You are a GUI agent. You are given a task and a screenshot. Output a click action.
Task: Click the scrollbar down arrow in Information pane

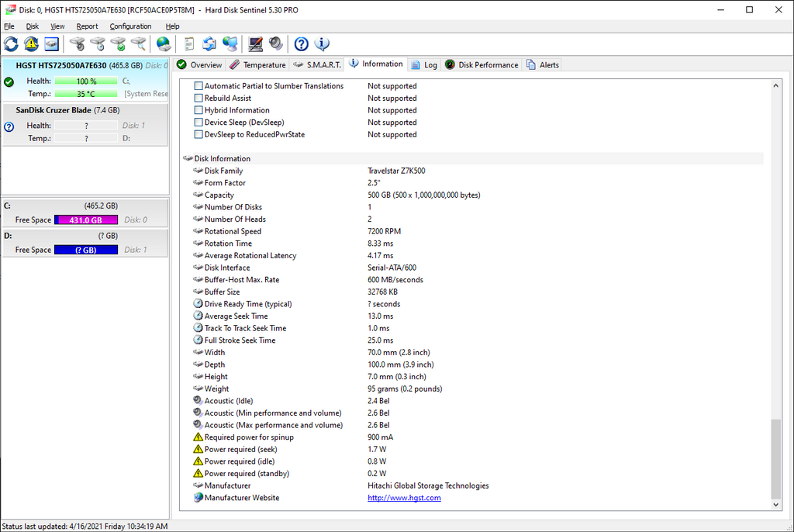(775, 504)
